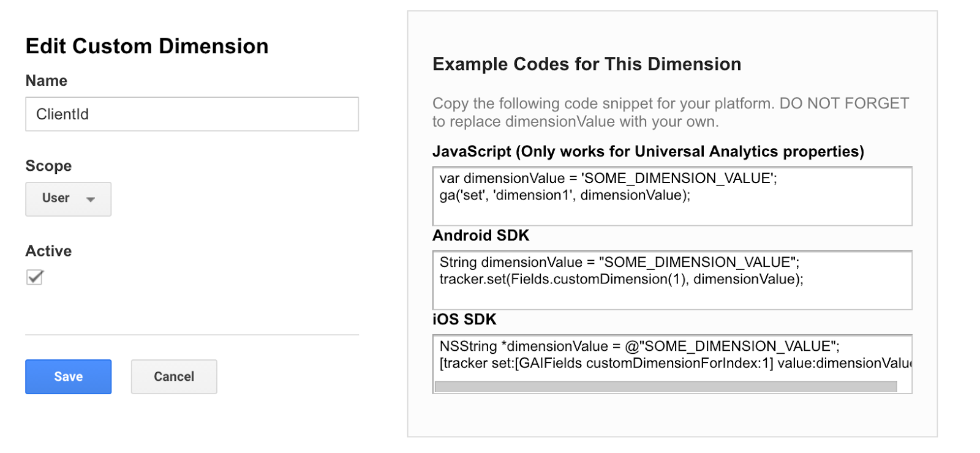Click the var dimensionValue line in JavaScript snippet
This screenshot has height=453, width=980.
click(608, 178)
